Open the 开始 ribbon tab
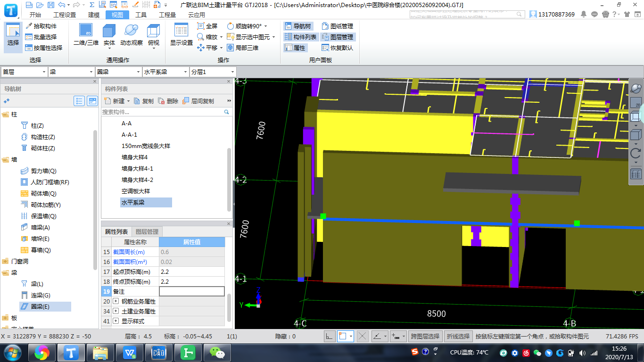Screen dimensions: 644x362 point(35,15)
